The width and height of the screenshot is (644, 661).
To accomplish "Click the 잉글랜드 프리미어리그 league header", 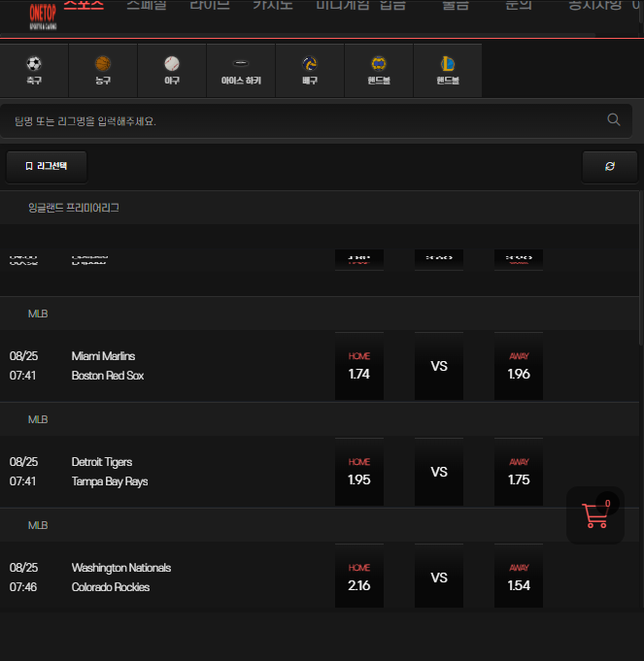I will pos(320,208).
